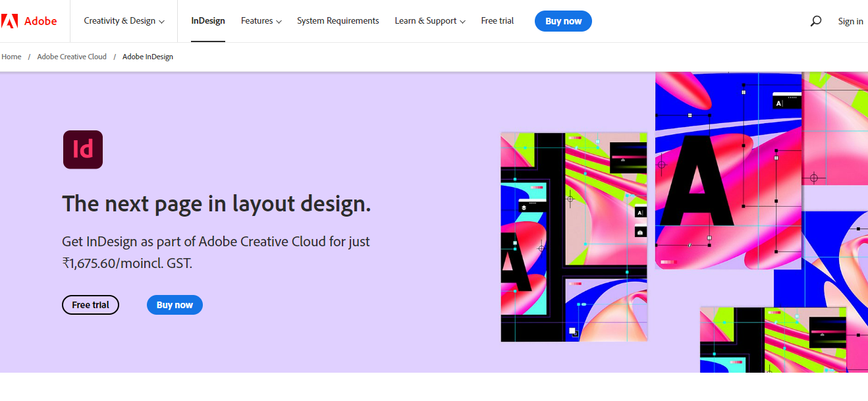Open Adobe Creative Cloud from the breadcrumb

click(71, 56)
